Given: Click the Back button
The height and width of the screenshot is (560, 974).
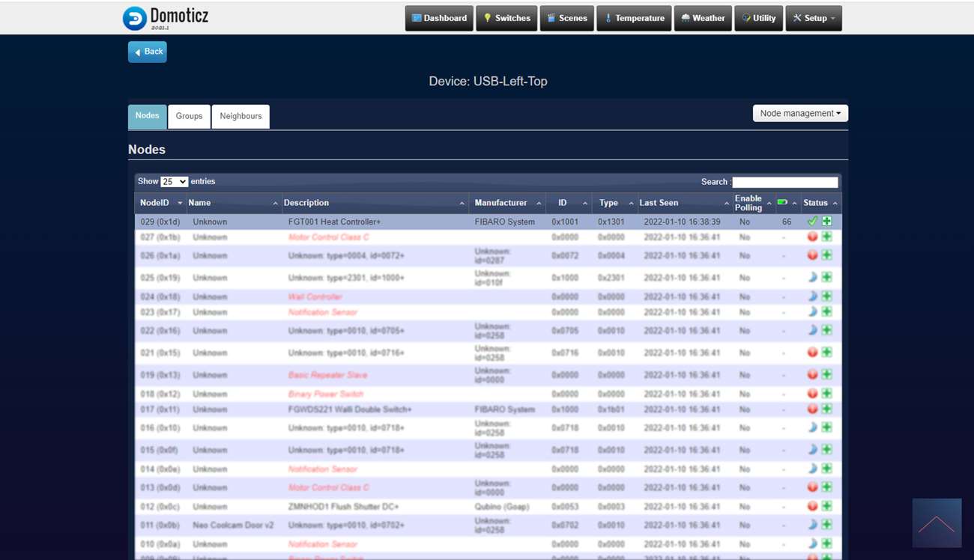Looking at the screenshot, I should pos(148,52).
